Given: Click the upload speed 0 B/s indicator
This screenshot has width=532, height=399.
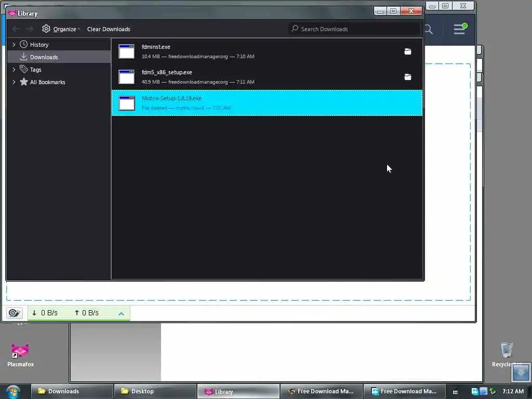Looking at the screenshot, I should [87, 313].
